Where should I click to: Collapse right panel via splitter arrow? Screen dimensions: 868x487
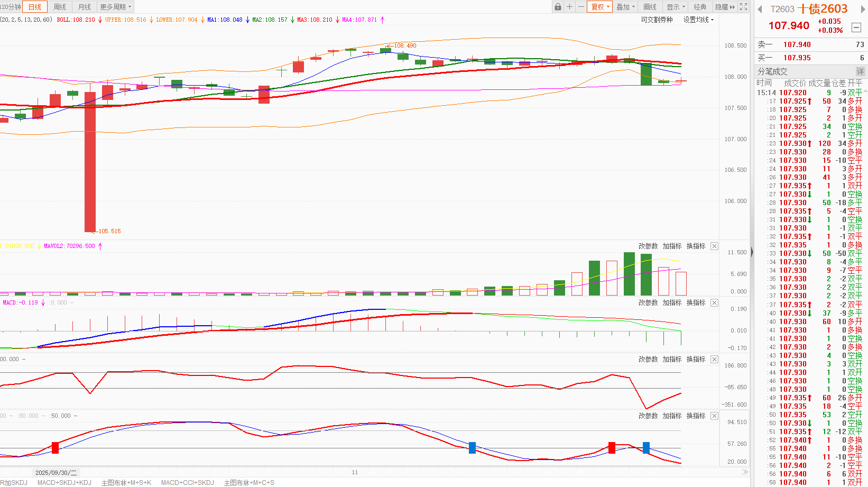pos(752,253)
